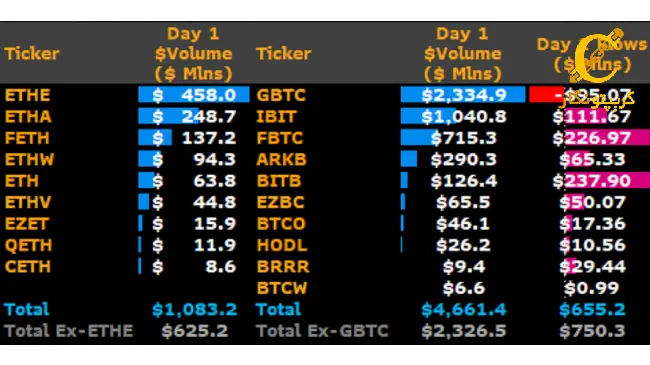Click the Total Ex-GBTC row label
The height and width of the screenshot is (365, 650).
pos(323,331)
